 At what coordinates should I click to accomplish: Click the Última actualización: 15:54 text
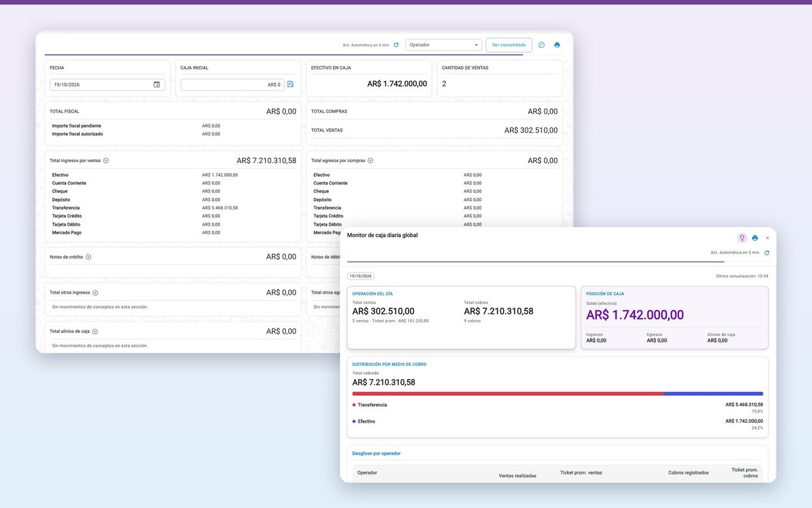742,277
